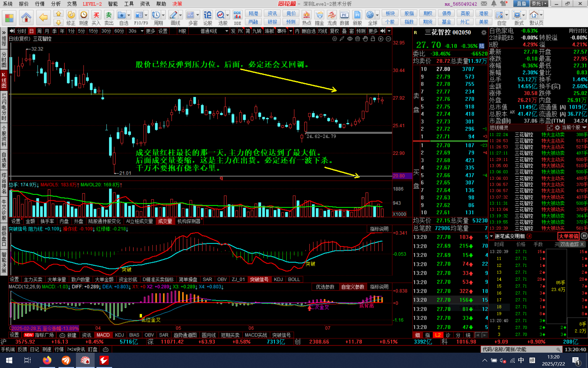Screen dimensions: 588x368
Task: Click the 陆港 button
Action: (253, 13)
